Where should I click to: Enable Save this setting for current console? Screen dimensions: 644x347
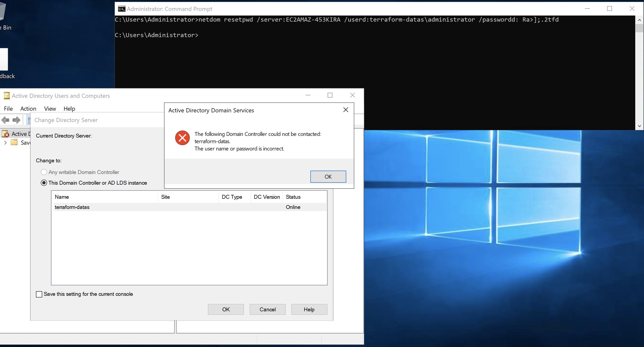click(x=39, y=294)
